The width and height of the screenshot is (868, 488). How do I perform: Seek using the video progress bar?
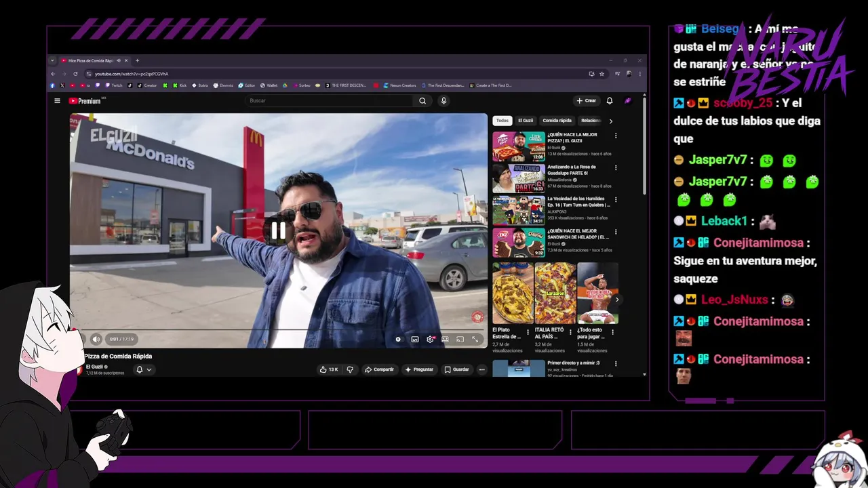[279, 330]
